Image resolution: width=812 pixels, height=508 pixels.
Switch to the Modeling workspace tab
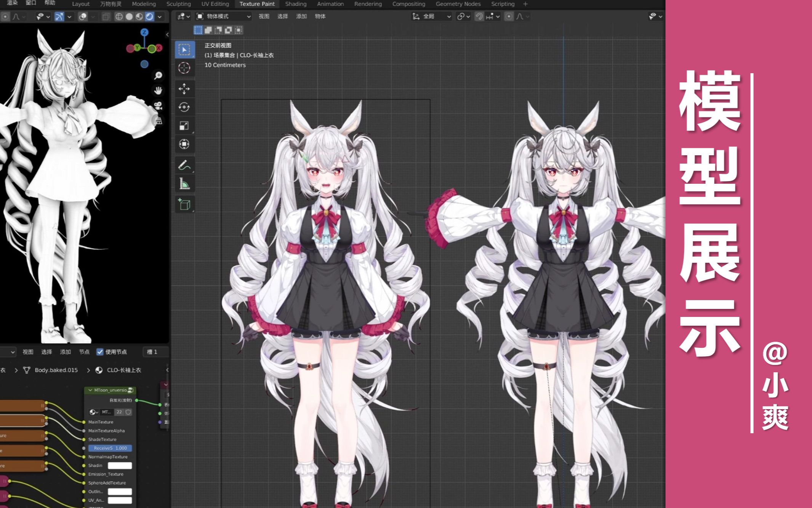144,4
